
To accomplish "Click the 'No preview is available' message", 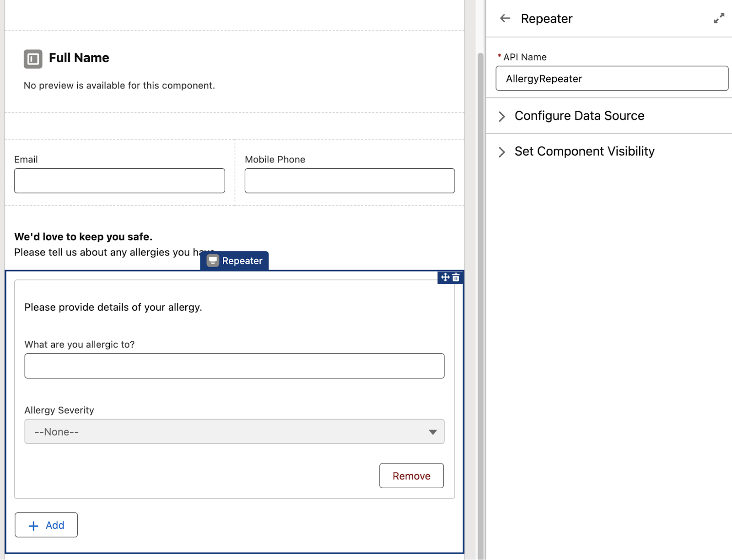I will (x=119, y=86).
